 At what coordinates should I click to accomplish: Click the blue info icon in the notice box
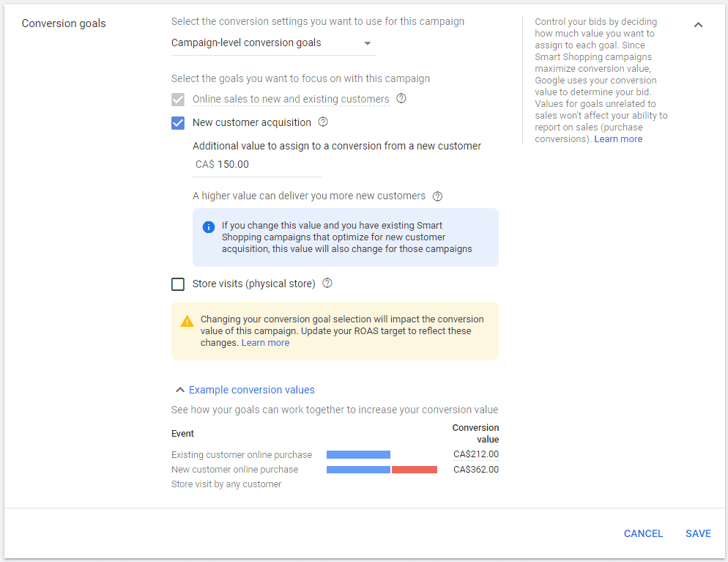(x=208, y=226)
